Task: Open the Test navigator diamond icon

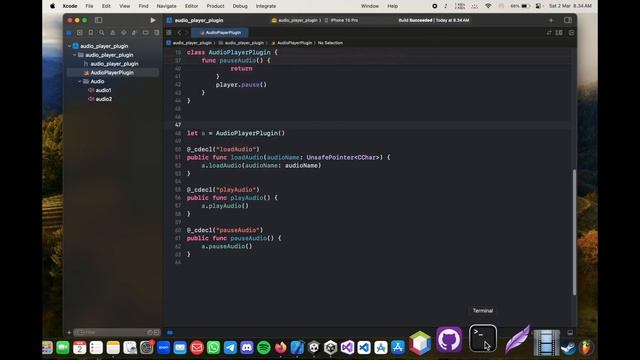Action: (x=124, y=33)
